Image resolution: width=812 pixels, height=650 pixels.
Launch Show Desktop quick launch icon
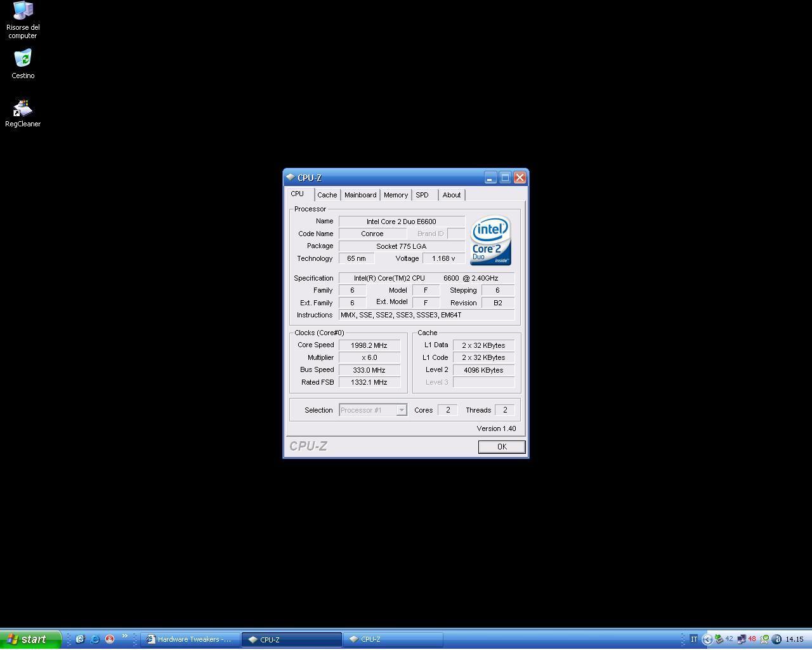(80, 639)
